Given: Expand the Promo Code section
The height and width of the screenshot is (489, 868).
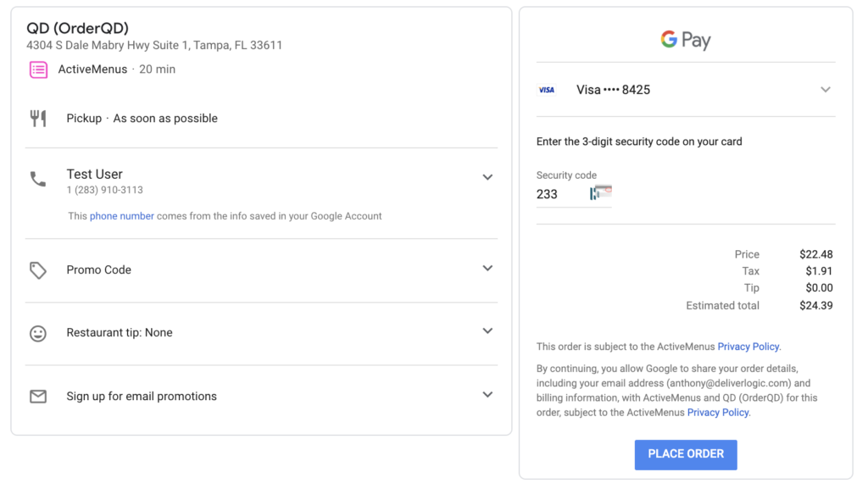Looking at the screenshot, I should click(487, 268).
